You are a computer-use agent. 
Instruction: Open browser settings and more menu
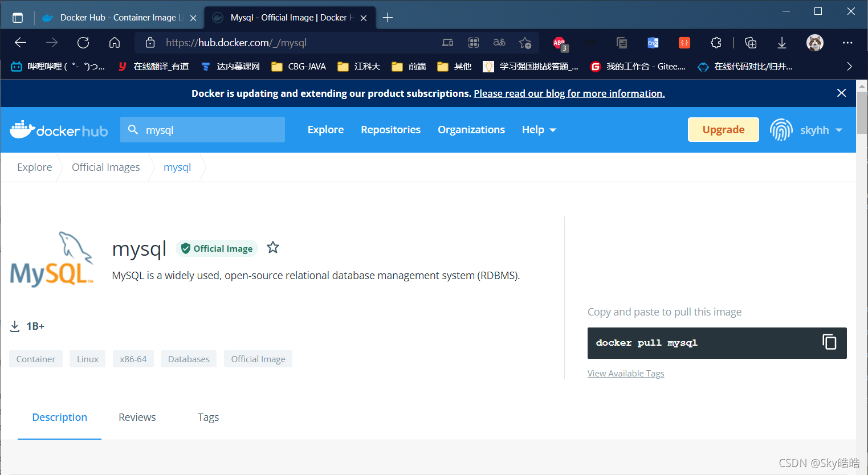[847, 43]
